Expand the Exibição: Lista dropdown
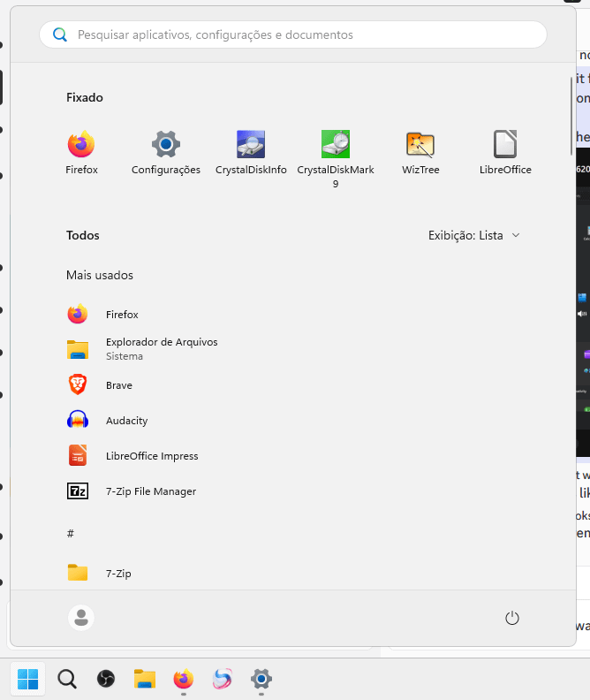 474,235
